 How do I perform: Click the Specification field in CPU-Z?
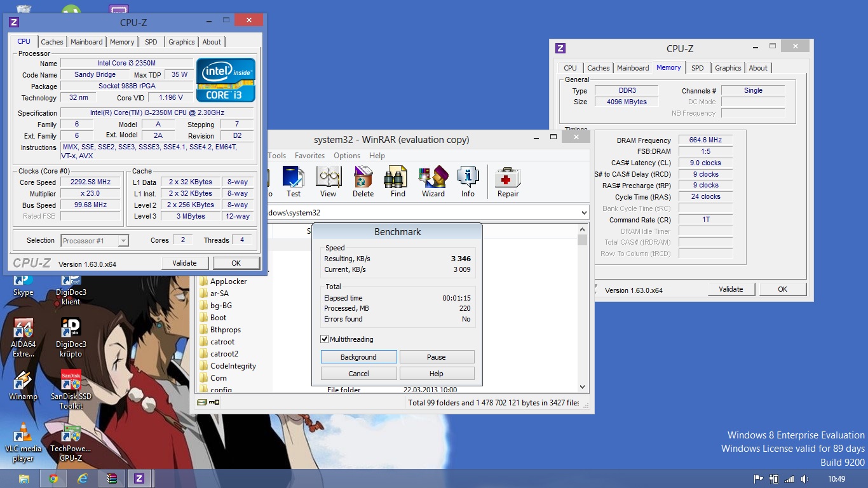pos(157,113)
